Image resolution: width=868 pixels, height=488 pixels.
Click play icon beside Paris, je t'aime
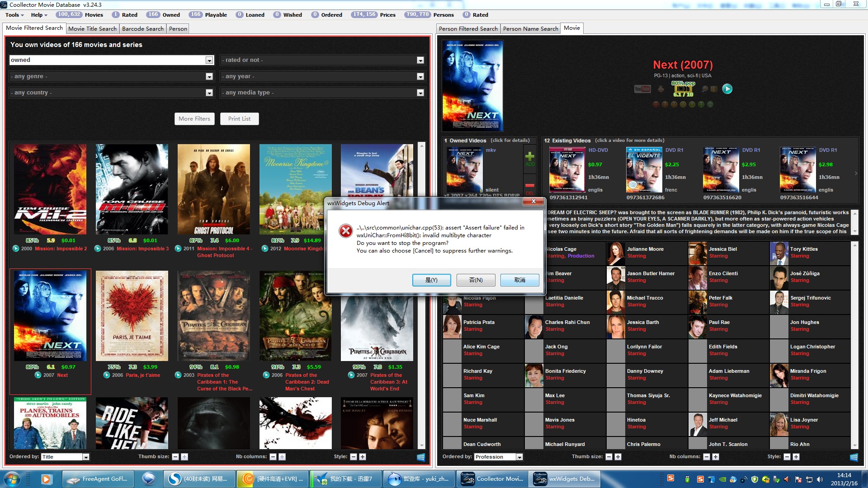[107, 375]
